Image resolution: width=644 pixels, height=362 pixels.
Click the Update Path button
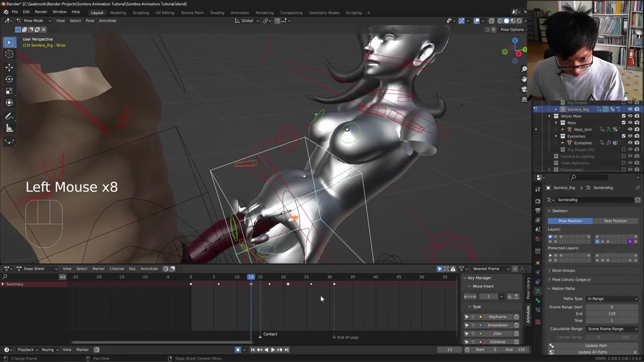click(x=596, y=345)
